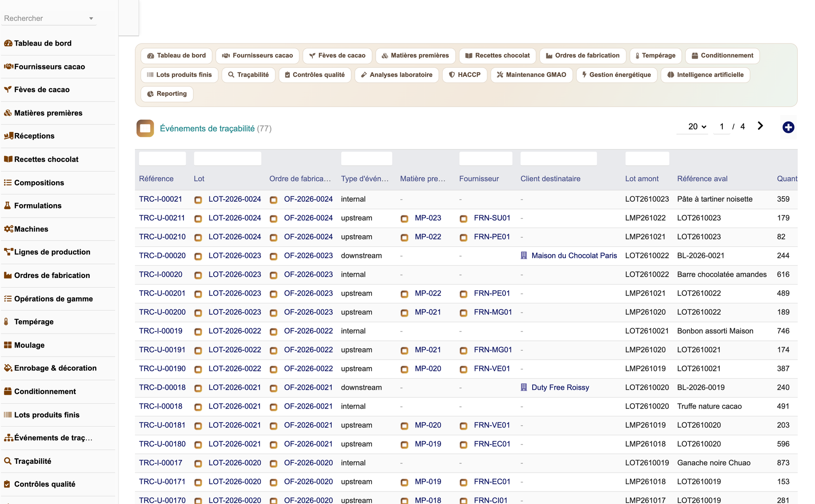Open supplier FRN-SU01
This screenshot has width=815, height=504.
click(x=492, y=218)
